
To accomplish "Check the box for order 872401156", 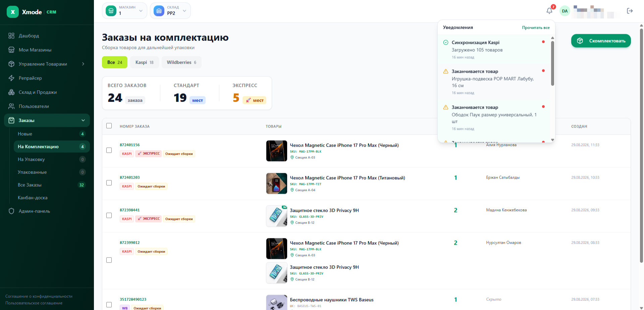I will click(109, 150).
